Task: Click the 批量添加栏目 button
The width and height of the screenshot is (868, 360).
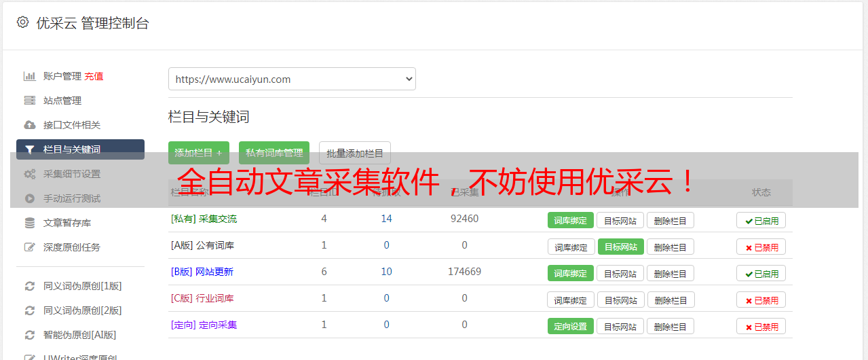Action: pyautogui.click(x=355, y=153)
